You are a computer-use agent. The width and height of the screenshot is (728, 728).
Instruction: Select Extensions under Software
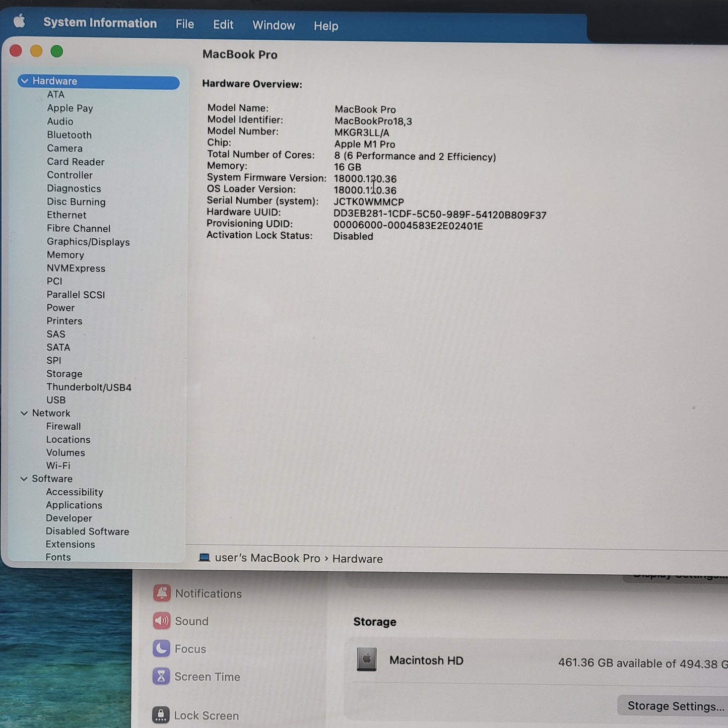(x=70, y=544)
